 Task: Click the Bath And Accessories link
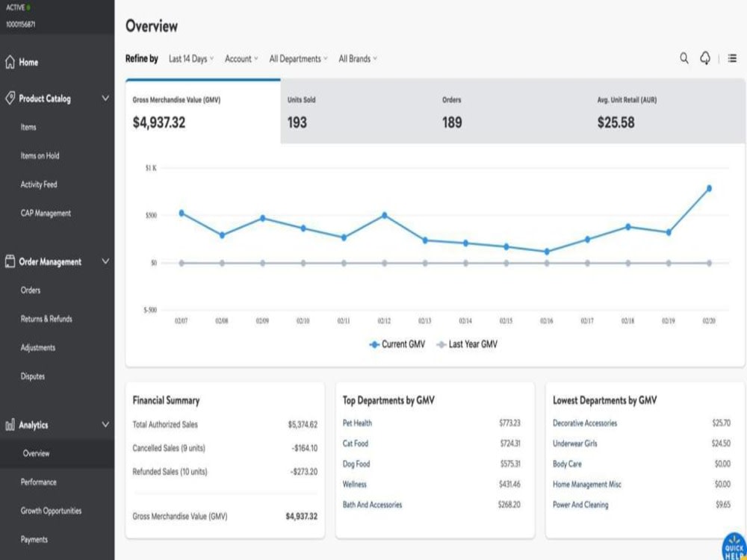373,505
